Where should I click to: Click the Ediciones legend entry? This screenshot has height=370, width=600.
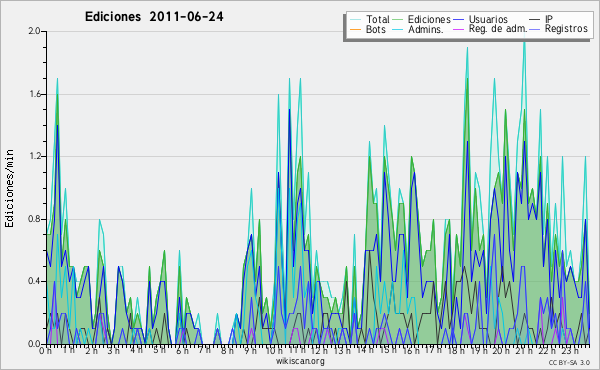422,19
